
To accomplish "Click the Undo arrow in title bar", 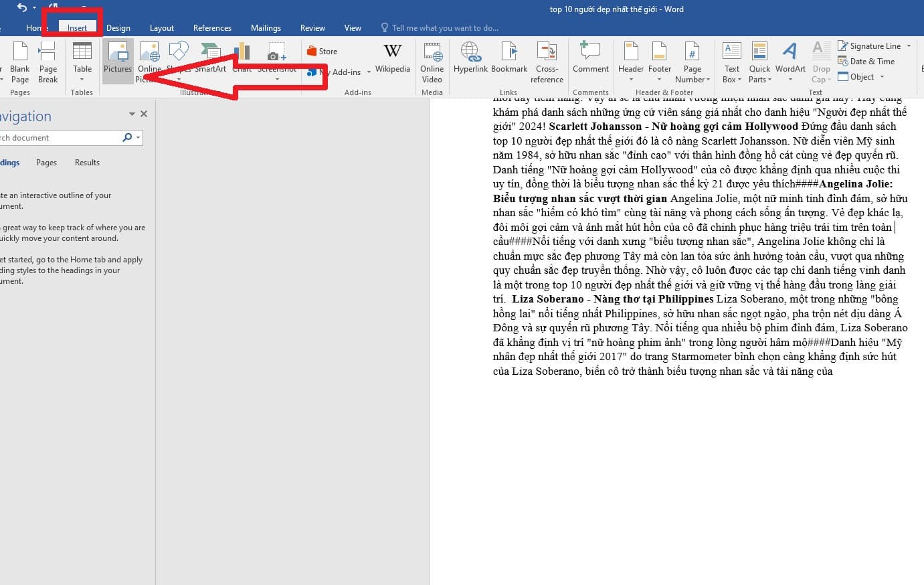I will pyautogui.click(x=21, y=8).
